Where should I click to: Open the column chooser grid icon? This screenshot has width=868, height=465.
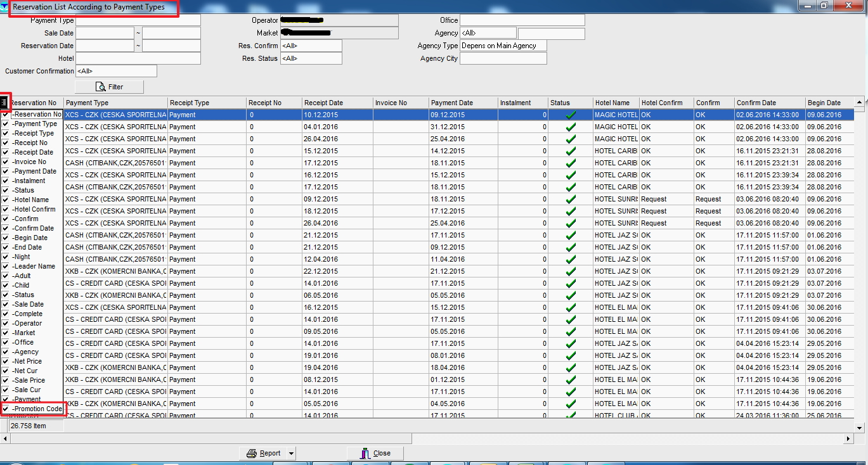[4, 102]
